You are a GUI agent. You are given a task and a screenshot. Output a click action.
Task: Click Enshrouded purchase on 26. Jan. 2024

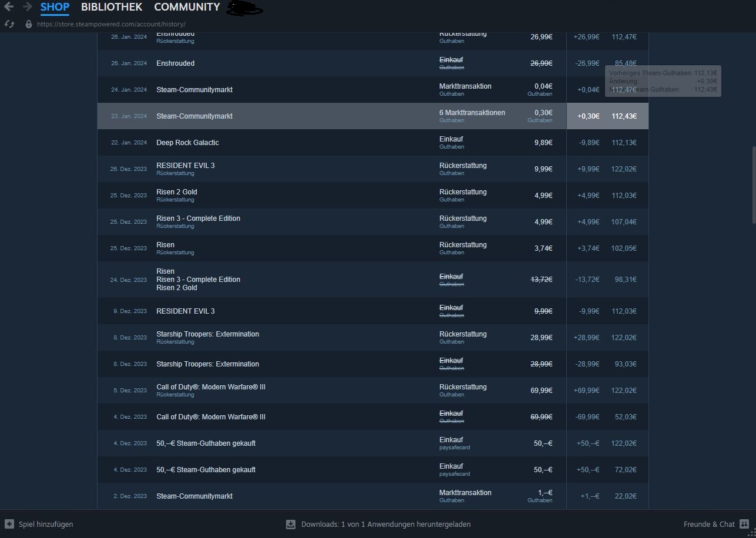[373, 63]
